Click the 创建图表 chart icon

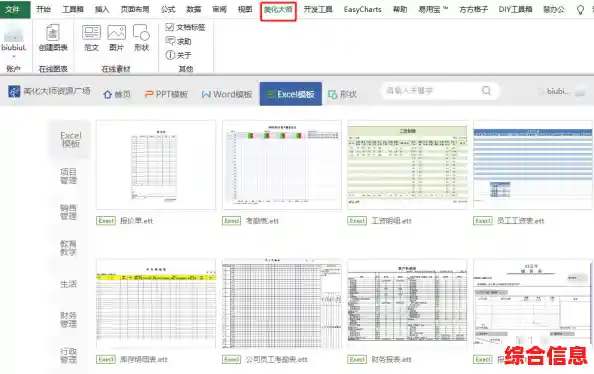53,33
